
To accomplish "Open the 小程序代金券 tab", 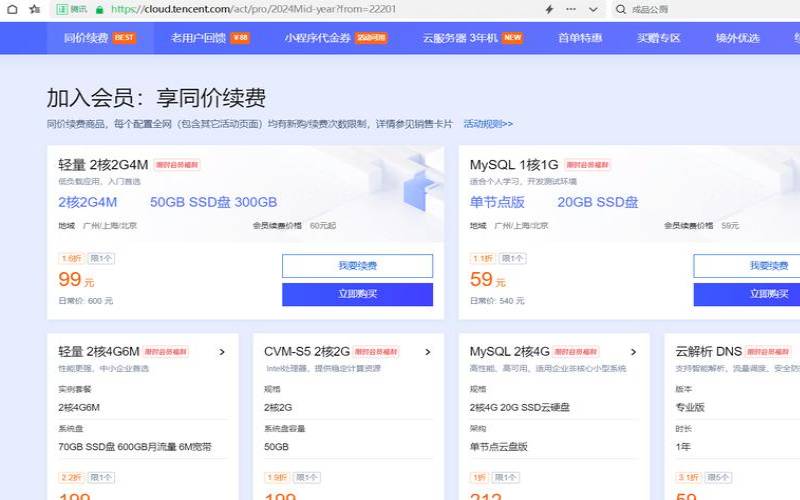I will pos(336,38).
